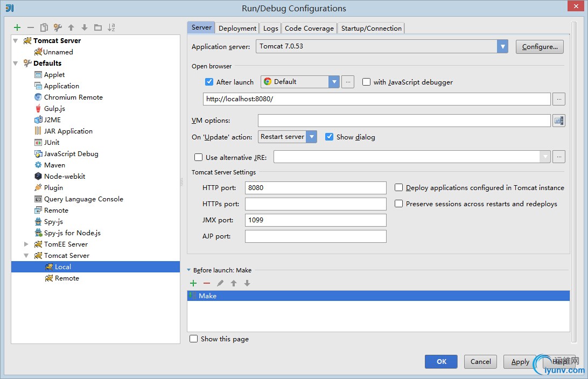This screenshot has width=588, height=379.
Task: Enable with JavaScript debugger
Action: point(366,82)
